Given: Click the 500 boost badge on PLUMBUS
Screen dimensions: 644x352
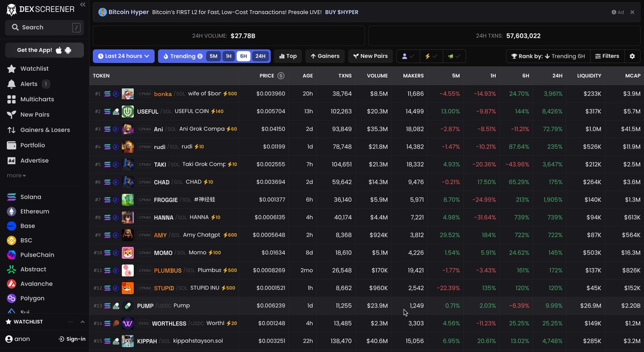Looking at the screenshot, I should pos(230,270).
